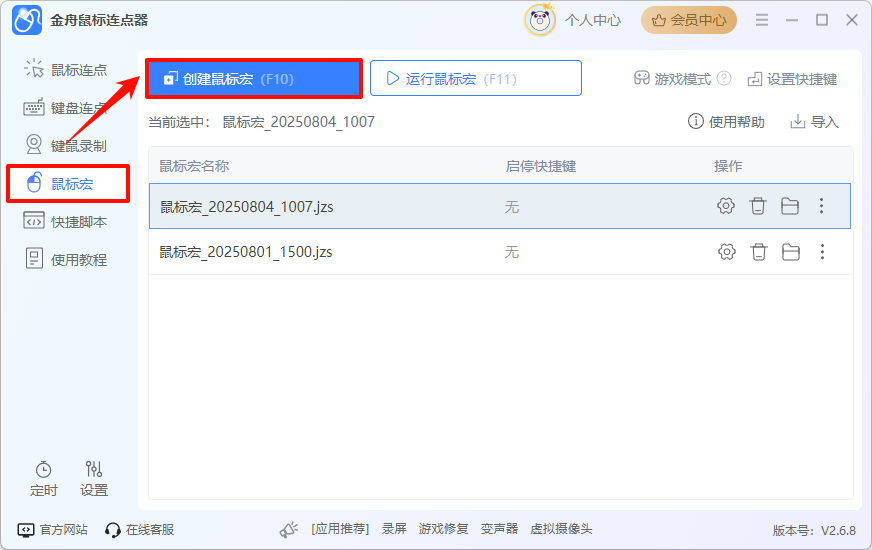The width and height of the screenshot is (872, 550).
Task: Open settings gear for 鼠标宏_20250801_1500.jzs
Action: (726, 252)
